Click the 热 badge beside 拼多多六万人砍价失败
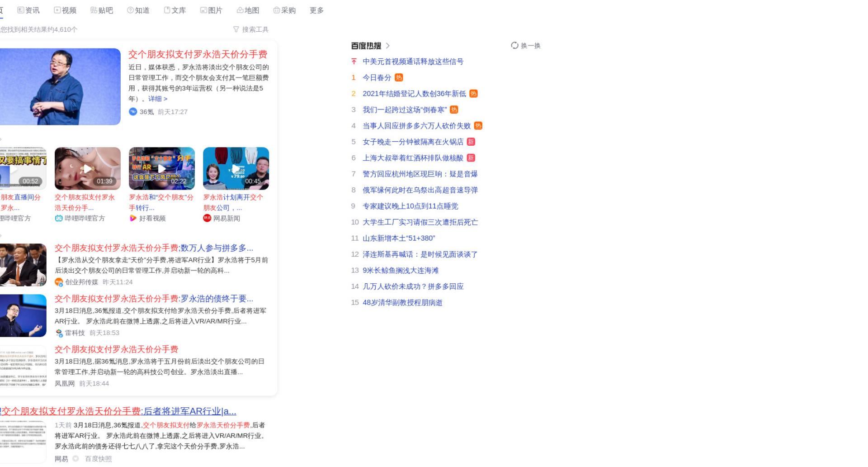Image resolution: width=868 pixels, height=467 pixels. click(x=478, y=126)
